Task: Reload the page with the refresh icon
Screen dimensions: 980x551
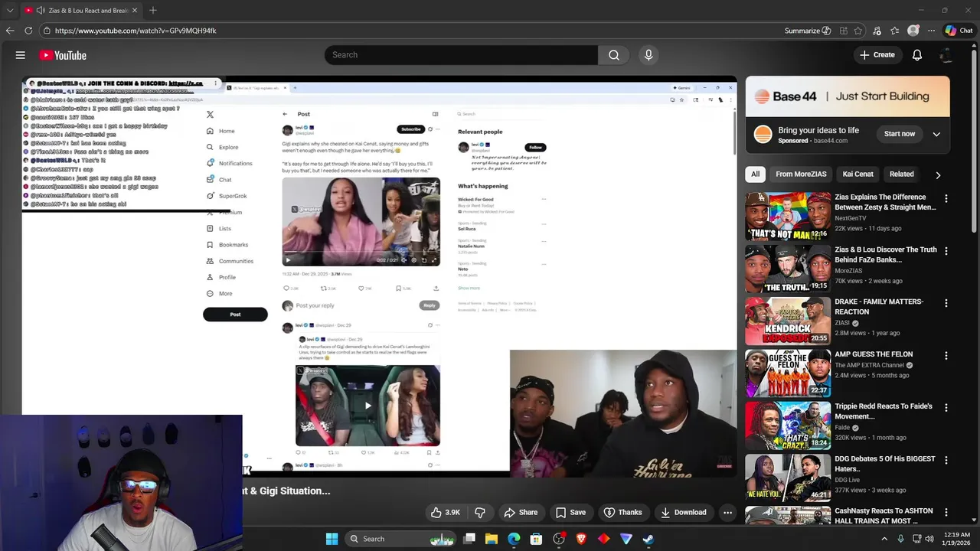Action: (x=28, y=31)
